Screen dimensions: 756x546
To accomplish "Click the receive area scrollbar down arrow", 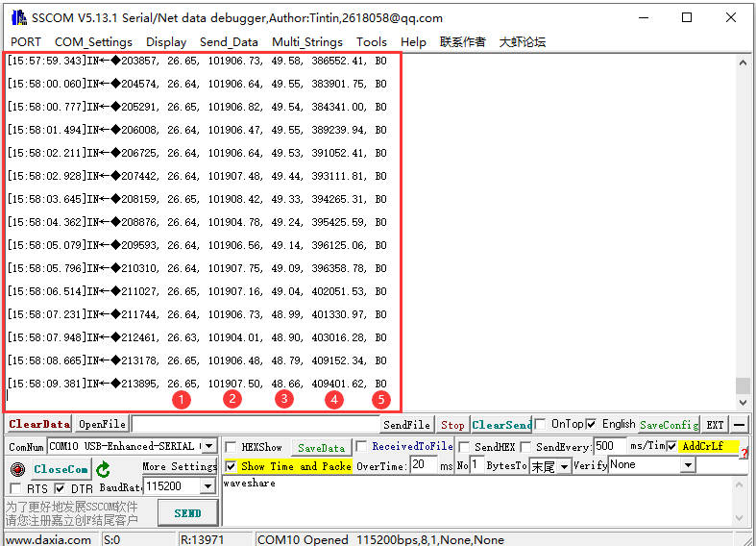I will [743, 402].
